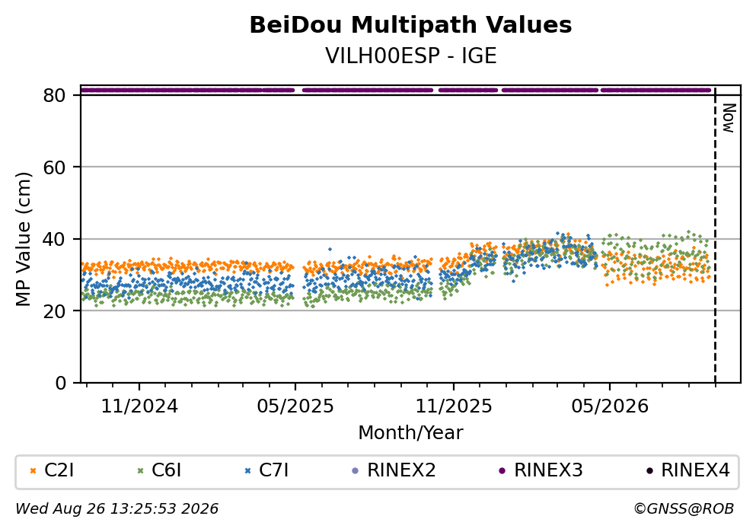Click the 05/2025 x-axis tick label
The image size is (756, 532).
coord(295,406)
